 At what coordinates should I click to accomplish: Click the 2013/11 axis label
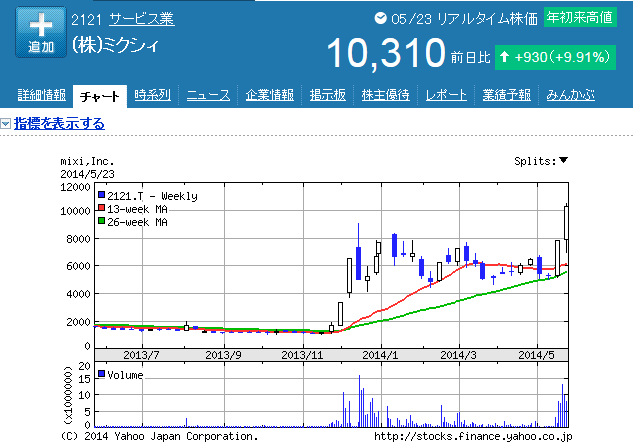tap(302, 355)
